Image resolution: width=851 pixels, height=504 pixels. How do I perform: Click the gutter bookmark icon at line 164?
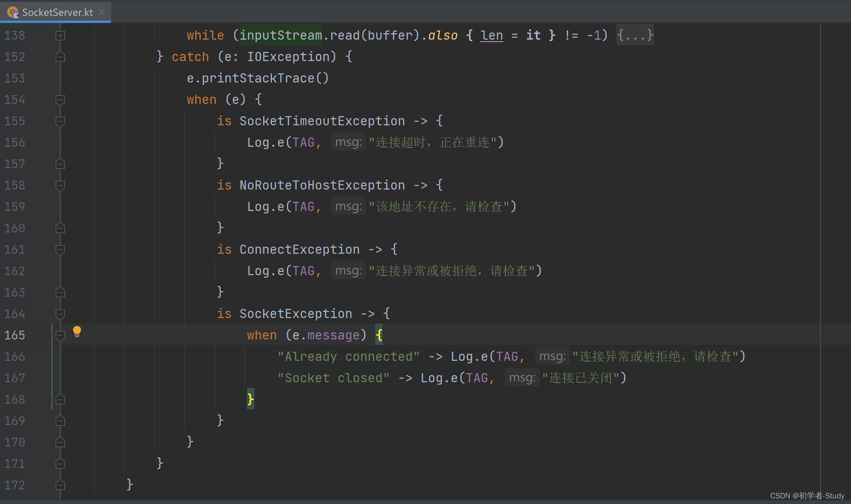62,313
